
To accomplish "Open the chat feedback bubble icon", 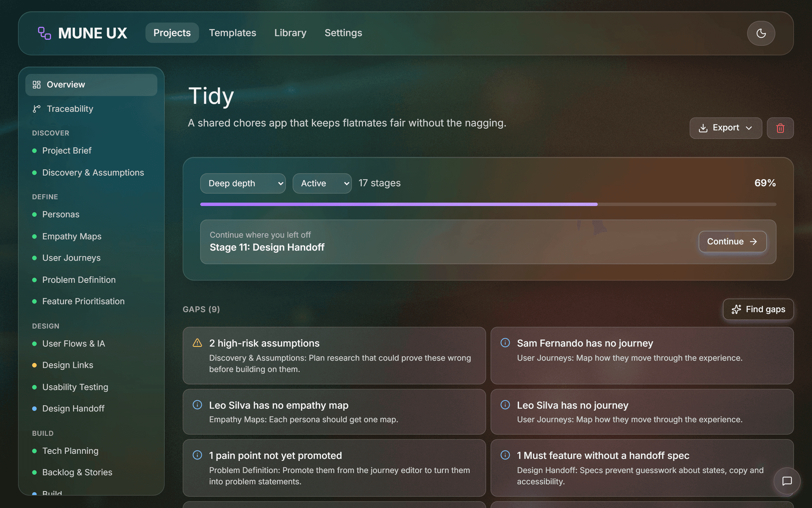I will [787, 481].
